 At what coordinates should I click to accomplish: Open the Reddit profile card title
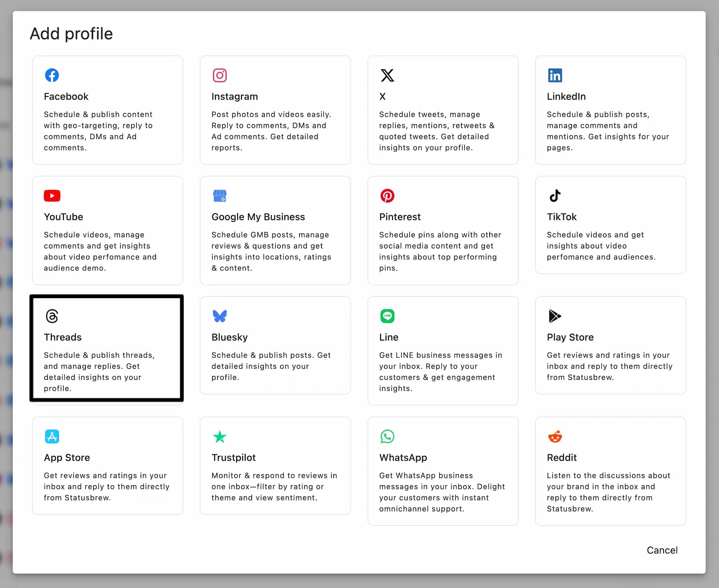point(562,457)
